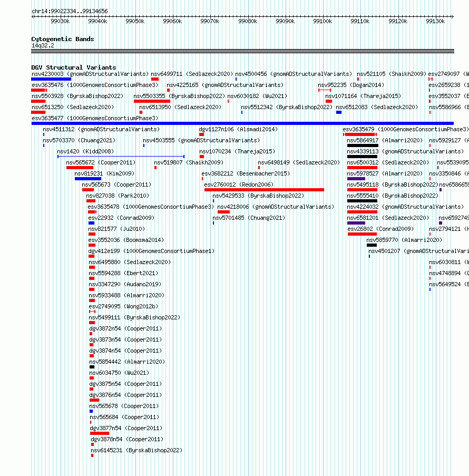Viewport: 469px width, 476px height.
Task: Click nsv5859770 (Almarri2020) label
Action: click(x=404, y=240)
